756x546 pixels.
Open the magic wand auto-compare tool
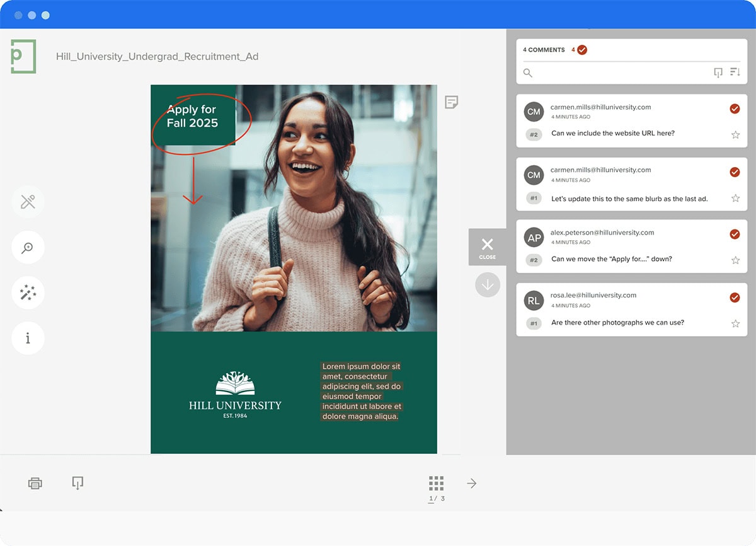pos(28,293)
